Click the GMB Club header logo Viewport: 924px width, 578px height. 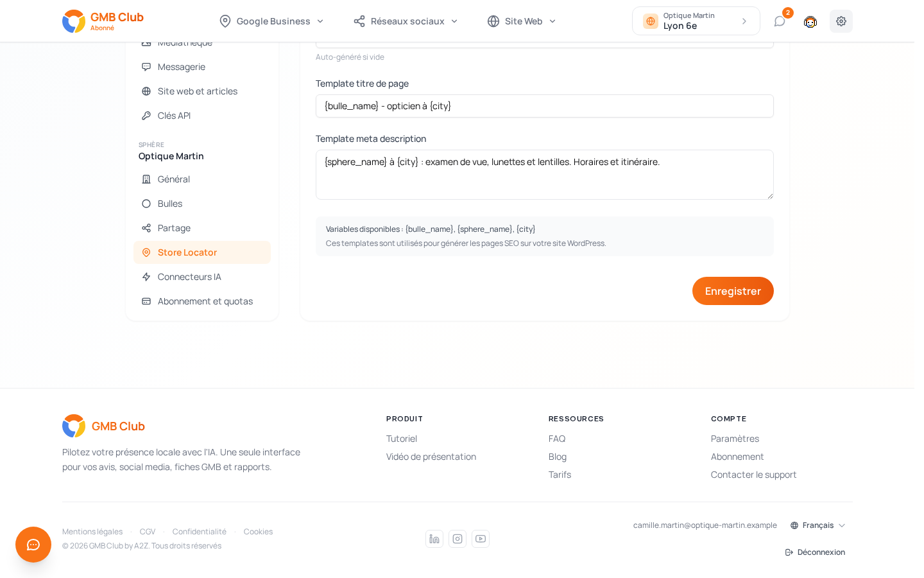tap(103, 21)
